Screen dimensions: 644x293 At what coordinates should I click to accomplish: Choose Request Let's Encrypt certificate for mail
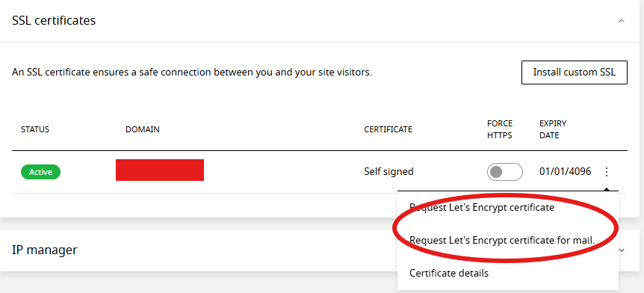pos(502,241)
